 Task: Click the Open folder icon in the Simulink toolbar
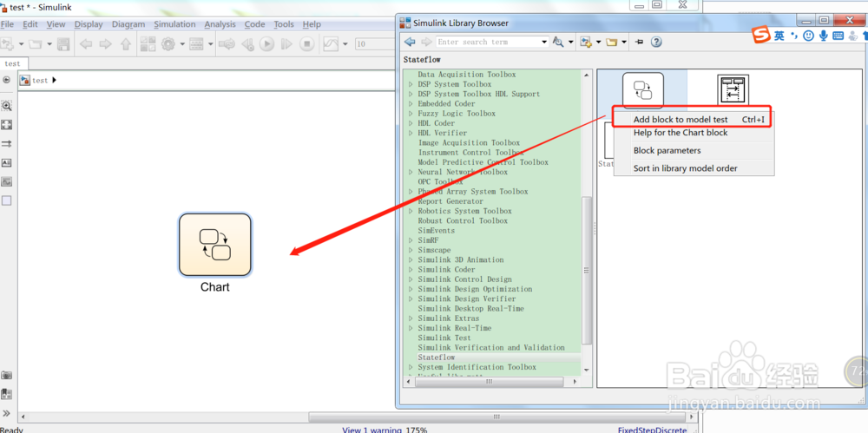(x=36, y=43)
